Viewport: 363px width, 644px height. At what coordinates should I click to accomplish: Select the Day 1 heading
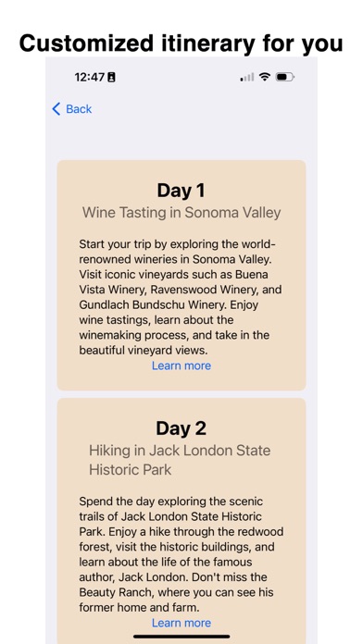181,191
